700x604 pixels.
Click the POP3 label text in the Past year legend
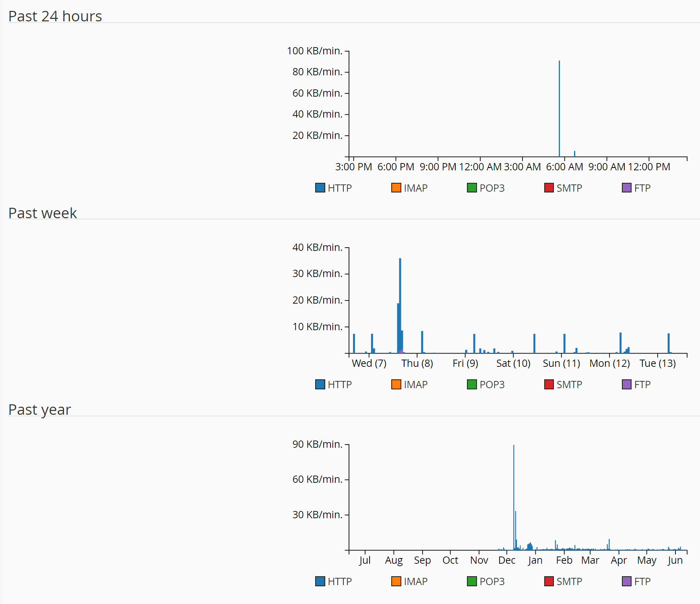click(x=492, y=581)
